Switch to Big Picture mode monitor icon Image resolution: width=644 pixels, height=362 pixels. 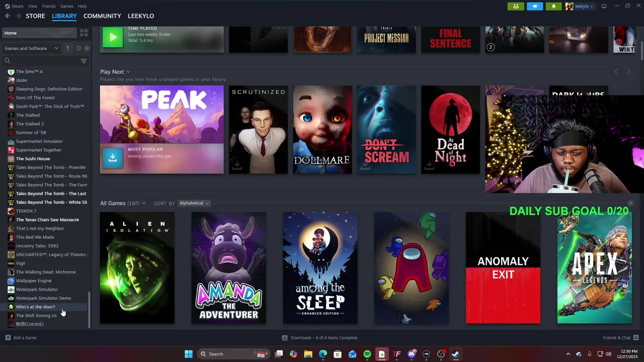point(604,6)
